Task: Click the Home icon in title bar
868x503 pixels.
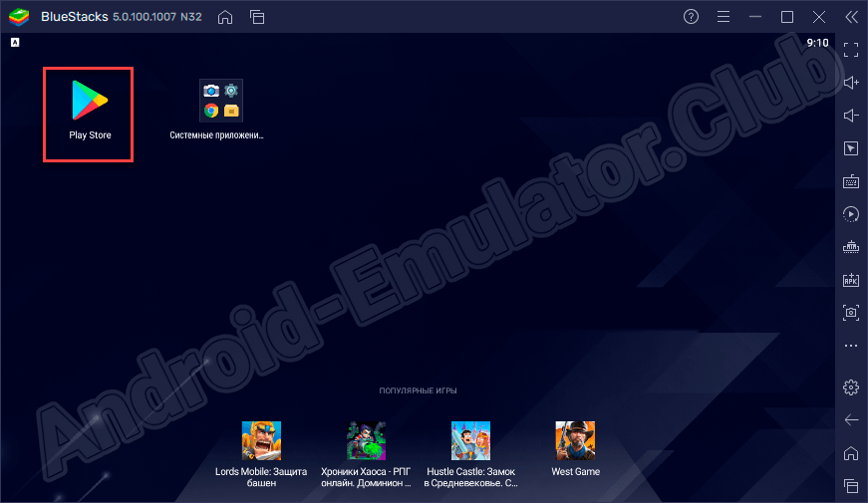Action: pos(226,17)
